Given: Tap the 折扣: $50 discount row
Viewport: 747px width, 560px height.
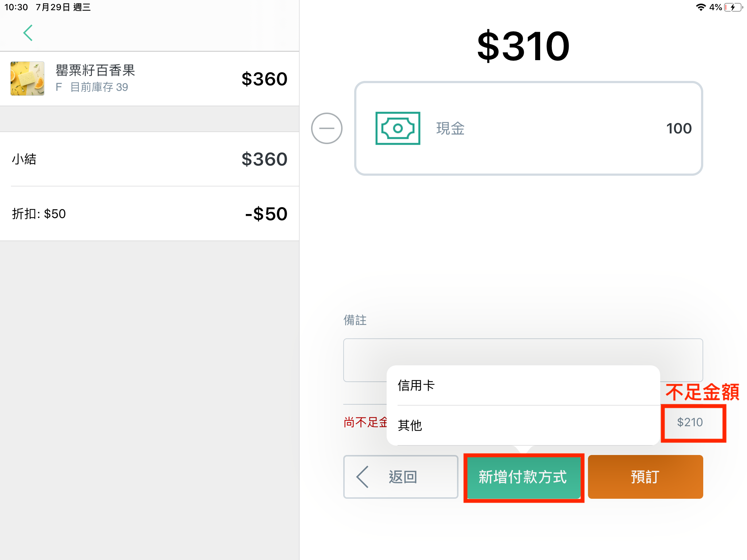Looking at the screenshot, I should [x=150, y=214].
